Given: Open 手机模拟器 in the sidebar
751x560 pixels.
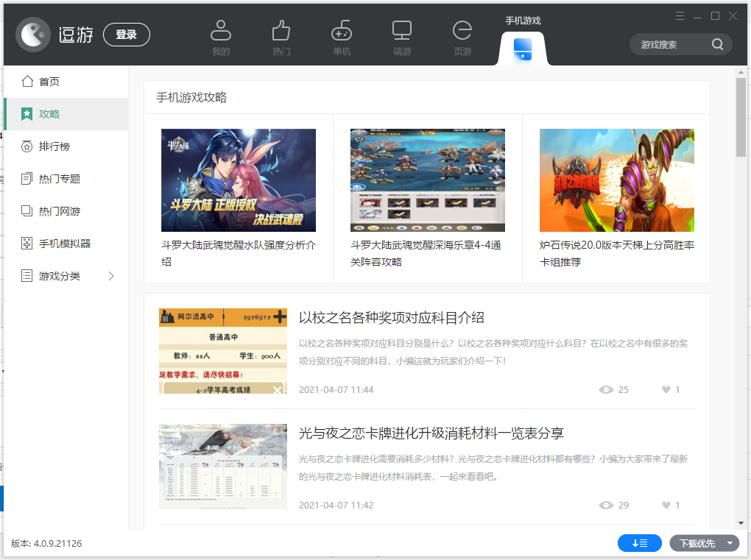Looking at the screenshot, I should point(66,244).
